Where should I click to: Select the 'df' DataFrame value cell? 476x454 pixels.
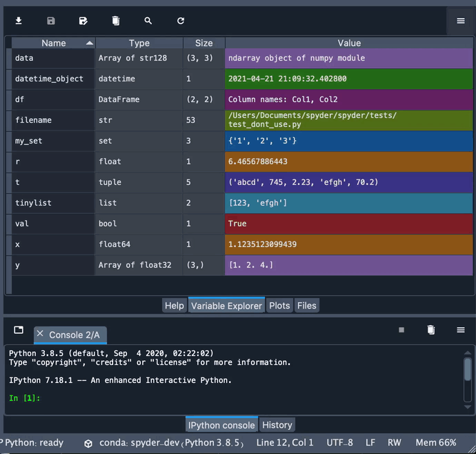(x=348, y=99)
